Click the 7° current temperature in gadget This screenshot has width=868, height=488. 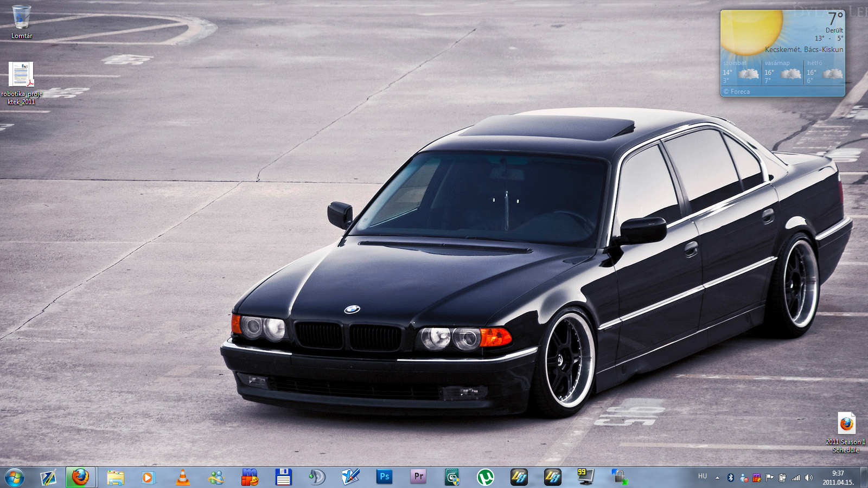(x=835, y=18)
